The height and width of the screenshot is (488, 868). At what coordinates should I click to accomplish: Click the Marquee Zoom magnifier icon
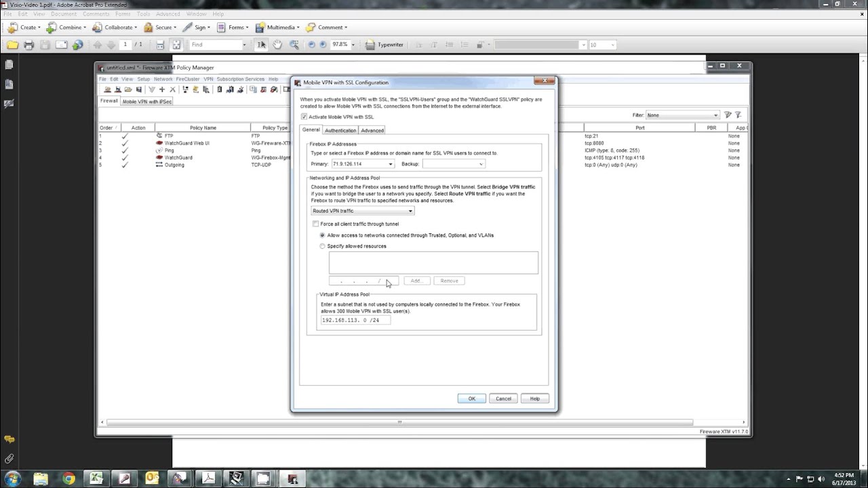[294, 45]
